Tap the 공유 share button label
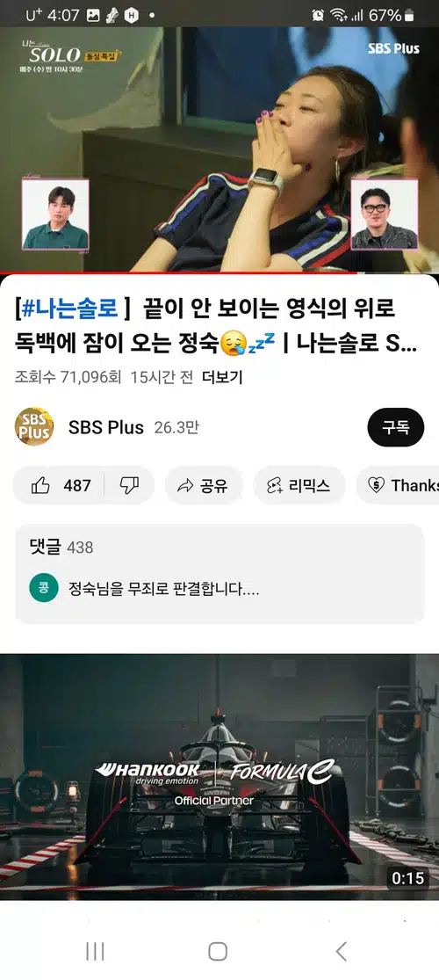This screenshot has height=980, width=439. (x=214, y=486)
